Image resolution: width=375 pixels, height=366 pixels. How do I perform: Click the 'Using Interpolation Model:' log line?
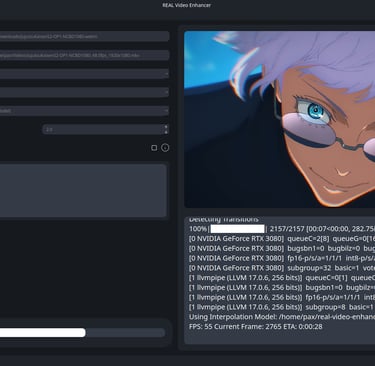[x=282, y=317]
